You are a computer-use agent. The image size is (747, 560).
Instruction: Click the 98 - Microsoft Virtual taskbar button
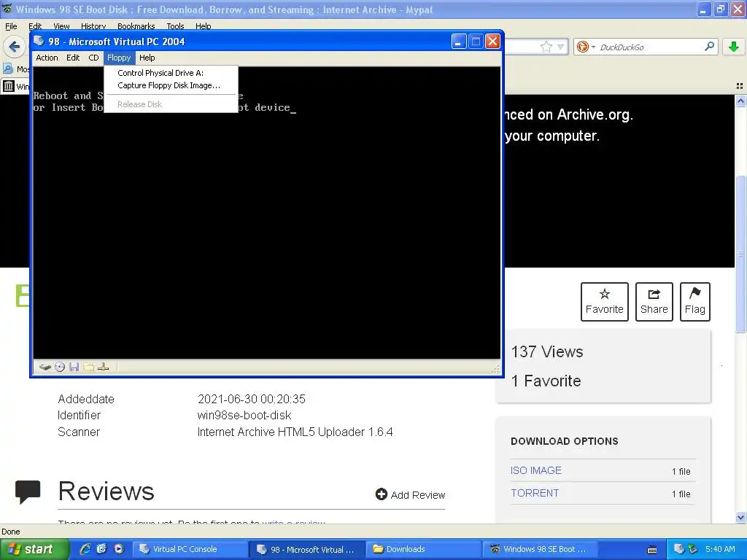[306, 549]
